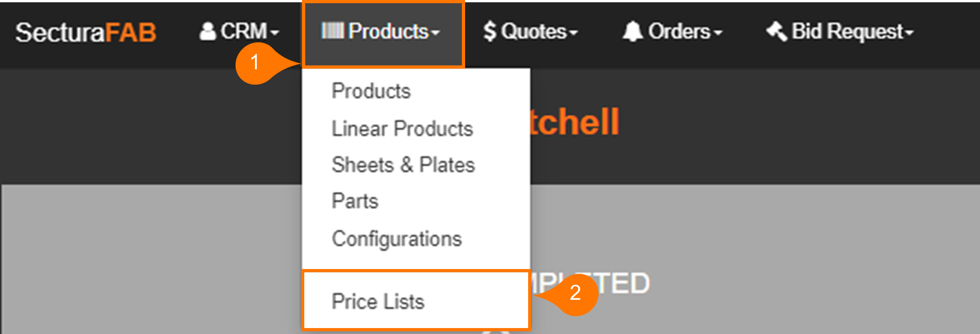This screenshot has width=980, height=334.
Task: Click the orange heading text ending in 'tchell'
Action: [574, 122]
